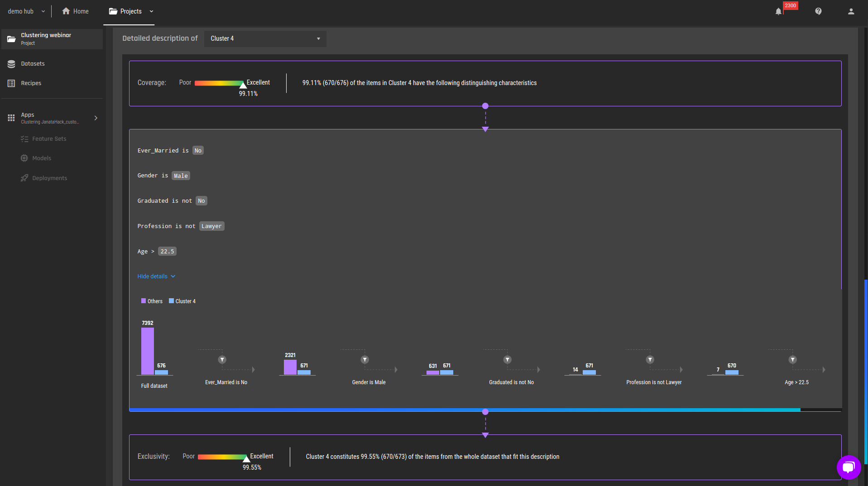This screenshot has width=868, height=486.
Task: Click the Clustering webinar project folder icon
Action: (x=11, y=39)
